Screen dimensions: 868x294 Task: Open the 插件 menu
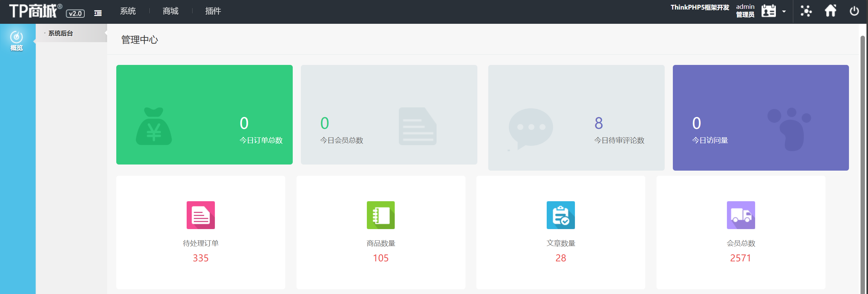click(213, 11)
